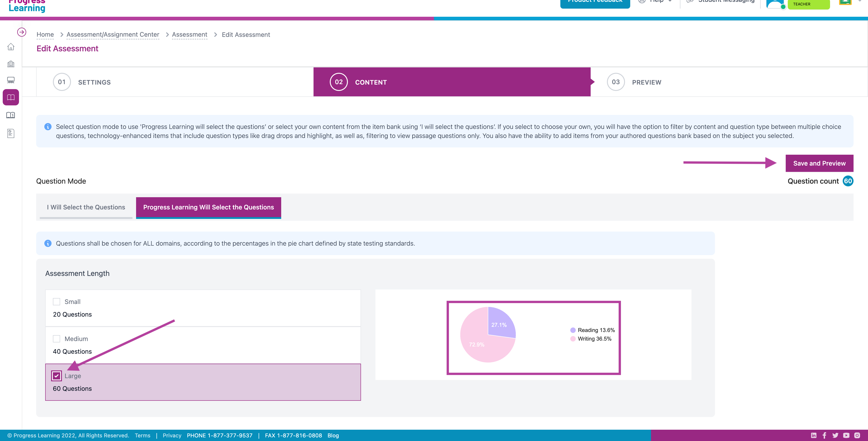Click the 'Question Mode' label
Viewport: 868px width, 441px height.
point(61,181)
